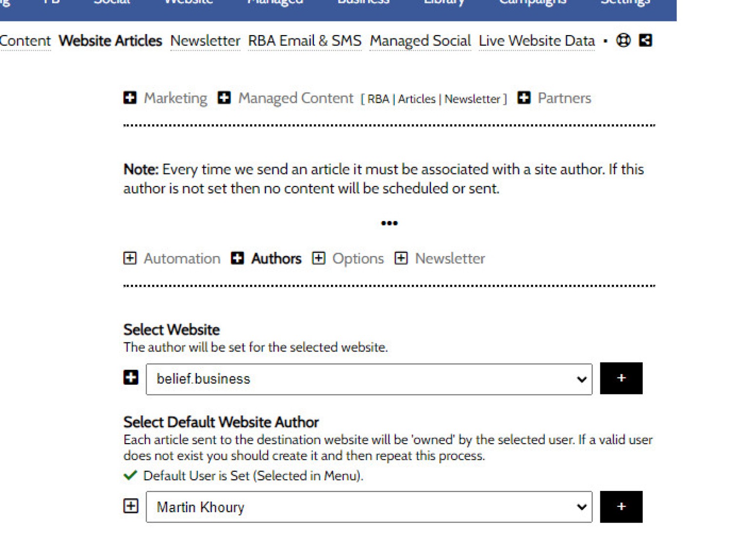Open the Martin Khoury author dropdown

point(369,507)
